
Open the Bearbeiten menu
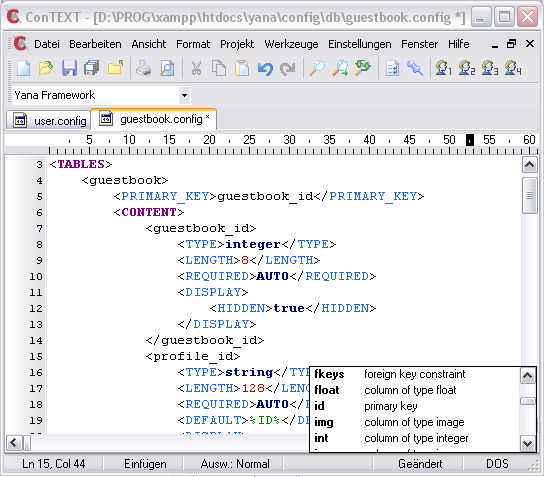coord(95,44)
